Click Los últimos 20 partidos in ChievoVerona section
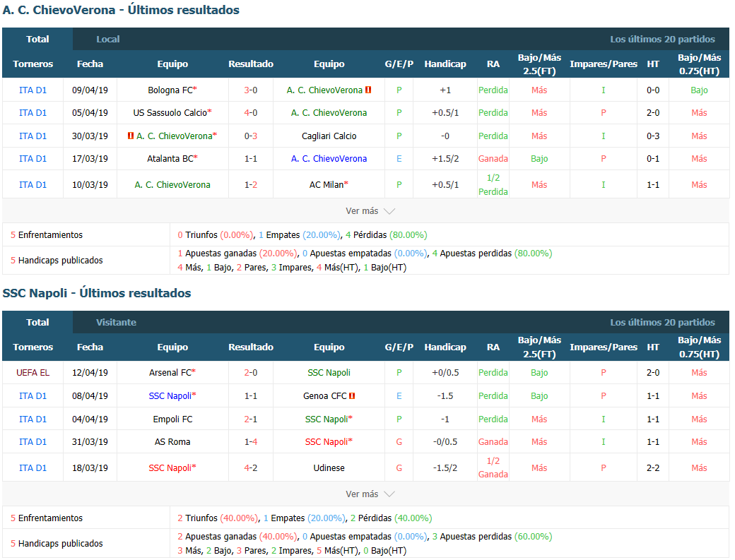735x560 pixels. pos(662,40)
